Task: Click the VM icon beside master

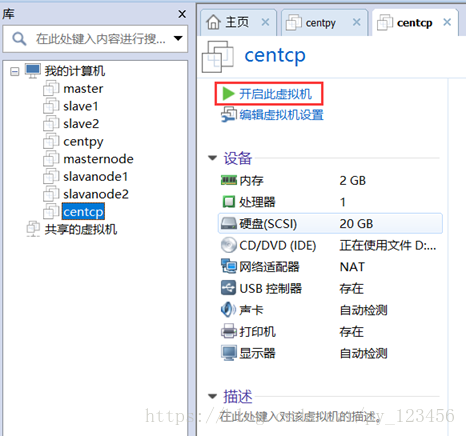Action: tap(51, 88)
